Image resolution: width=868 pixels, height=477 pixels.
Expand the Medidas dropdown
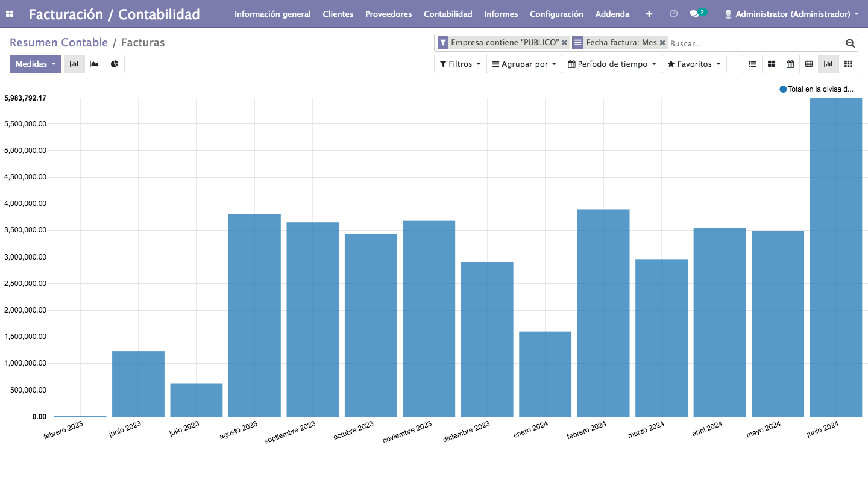(36, 64)
